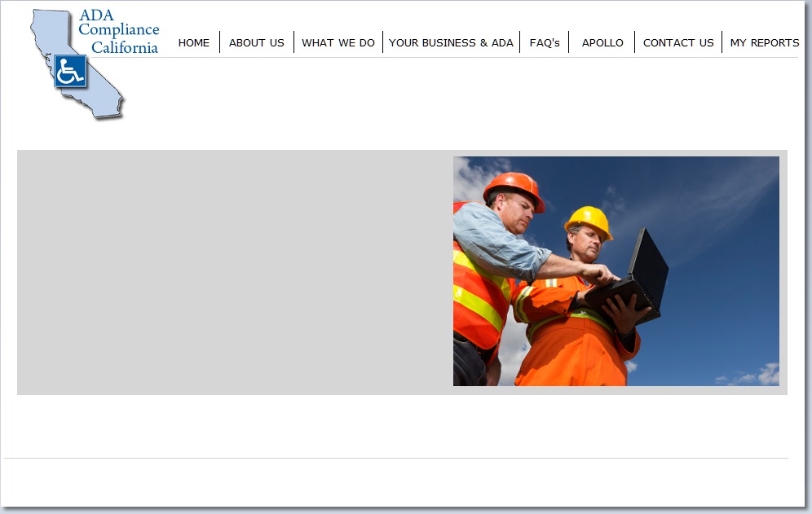
Task: Open the ABOUT US menu item
Action: 256,43
